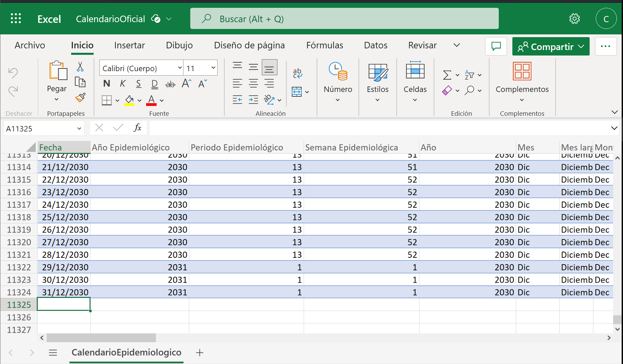This screenshot has width=623, height=364.
Task: Apply red font color
Action: 151,100
